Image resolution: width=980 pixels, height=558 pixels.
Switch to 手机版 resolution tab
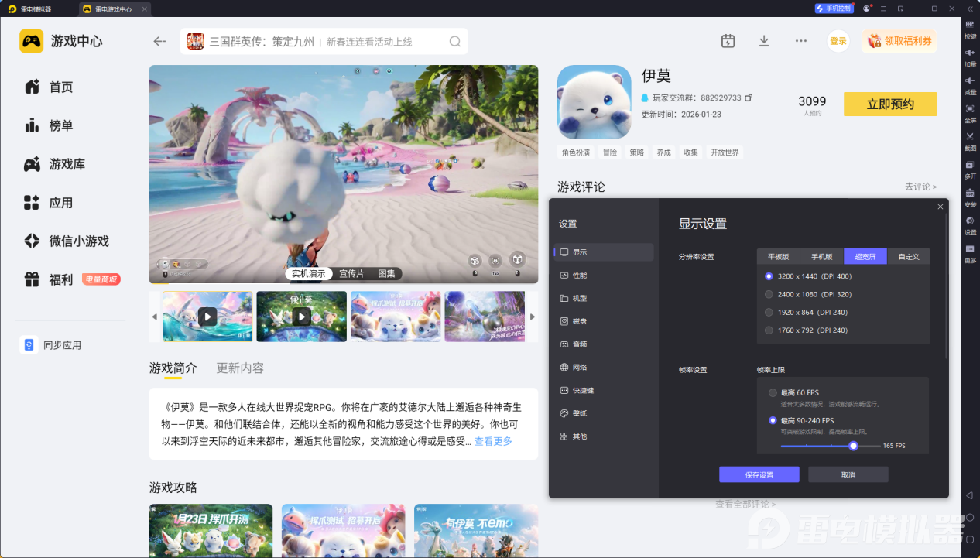coord(821,256)
